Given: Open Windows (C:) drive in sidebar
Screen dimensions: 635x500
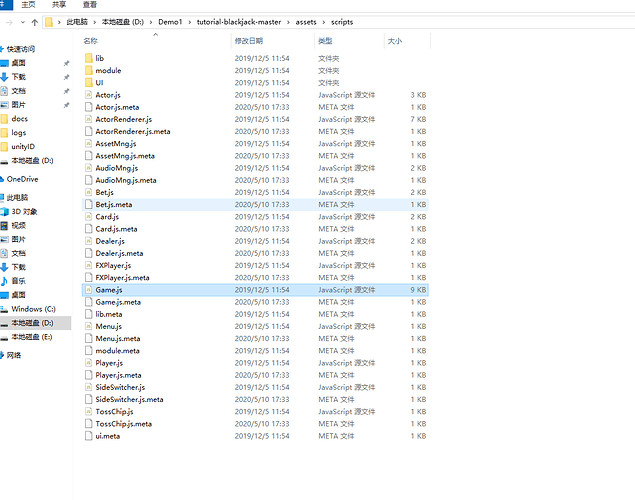Looking at the screenshot, I should coord(34,309).
